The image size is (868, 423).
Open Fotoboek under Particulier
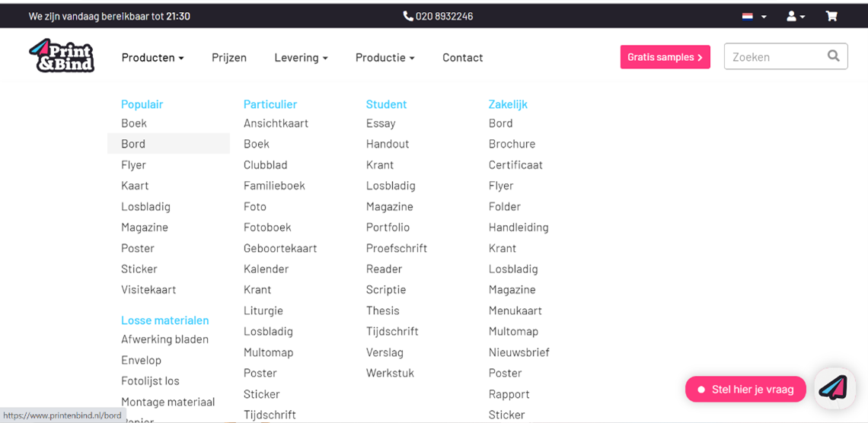[267, 227]
